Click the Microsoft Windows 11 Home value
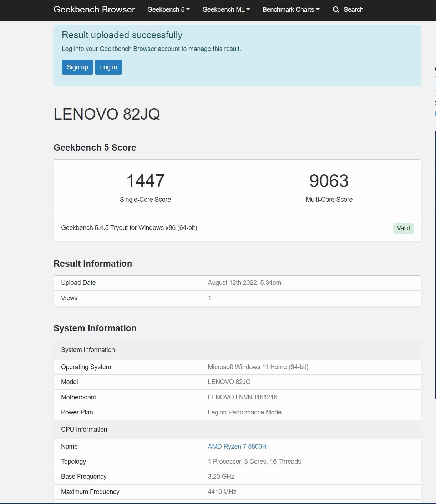Viewport: 436px width, 504px height. point(258,367)
